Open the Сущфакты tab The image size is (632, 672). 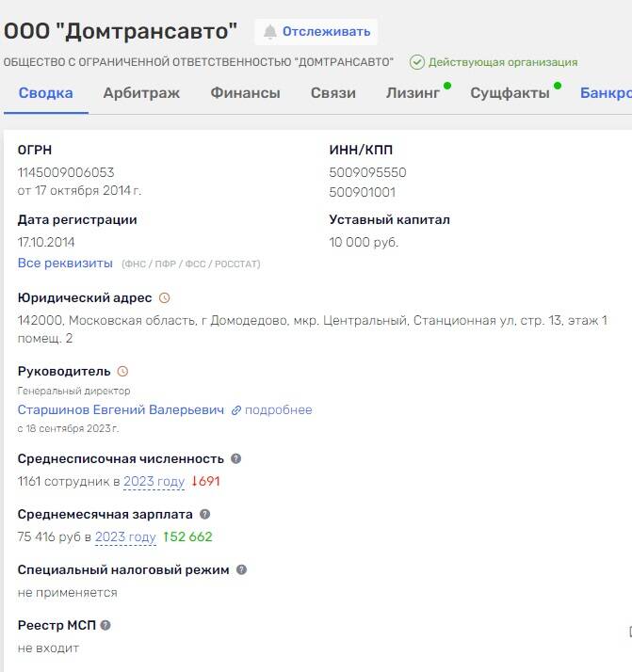(510, 93)
